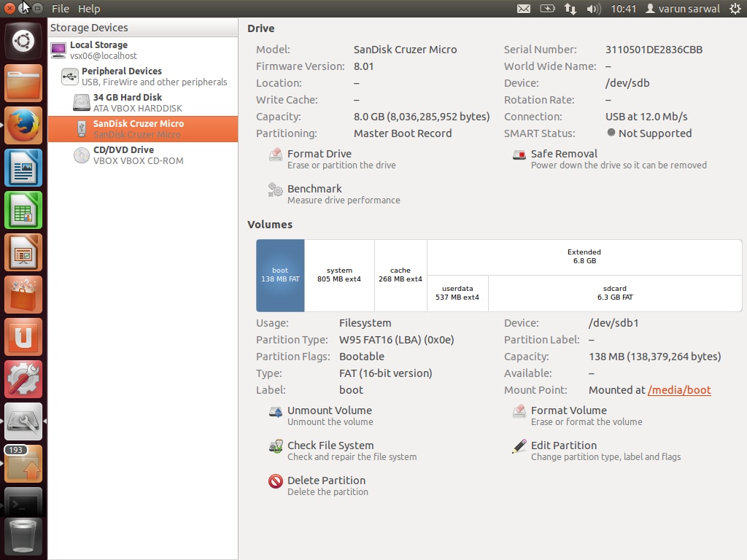The width and height of the screenshot is (747, 560).
Task: Open the sound volume indicator menu
Action: 593,9
